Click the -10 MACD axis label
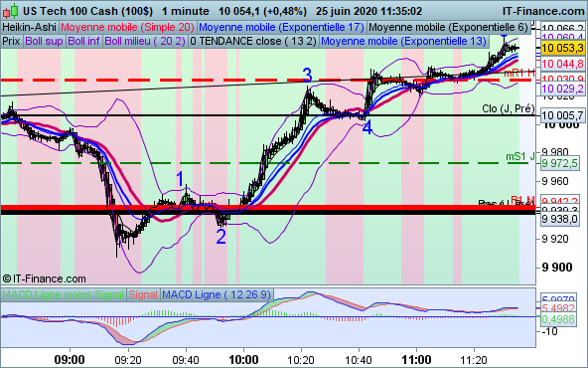 coord(550,331)
